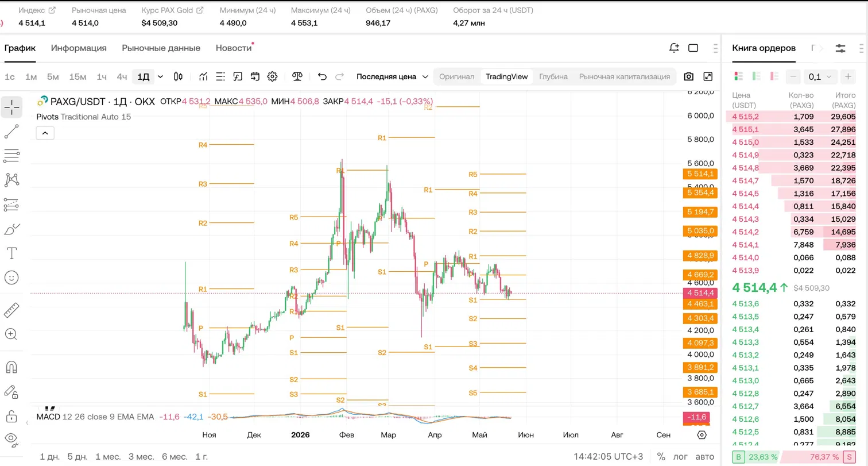Open the Fibonacci retracement lines tool
The image size is (868, 466).
tap(11, 155)
